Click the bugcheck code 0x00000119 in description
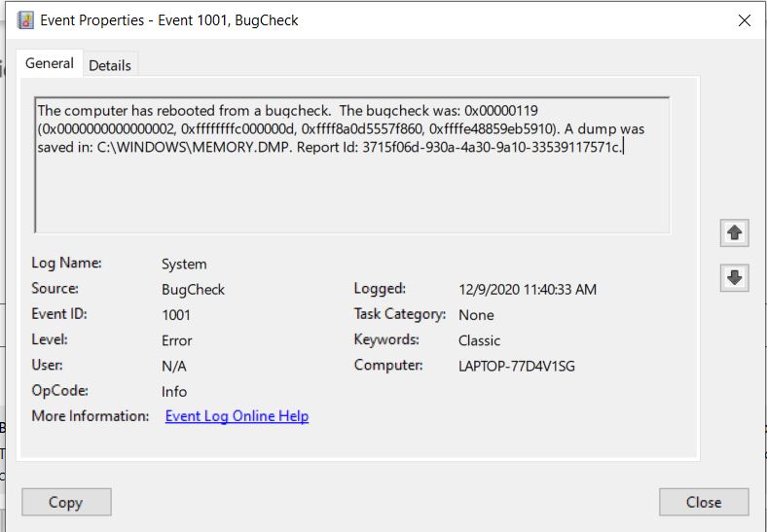The height and width of the screenshot is (532, 767). point(501,111)
